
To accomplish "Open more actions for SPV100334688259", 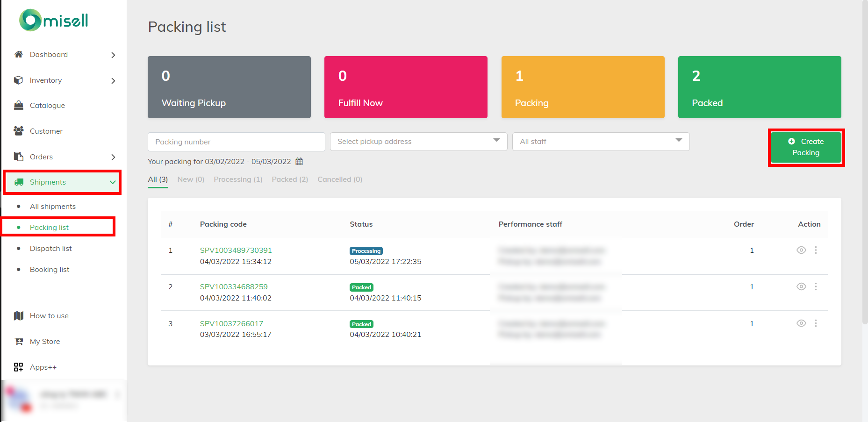I will (x=816, y=286).
